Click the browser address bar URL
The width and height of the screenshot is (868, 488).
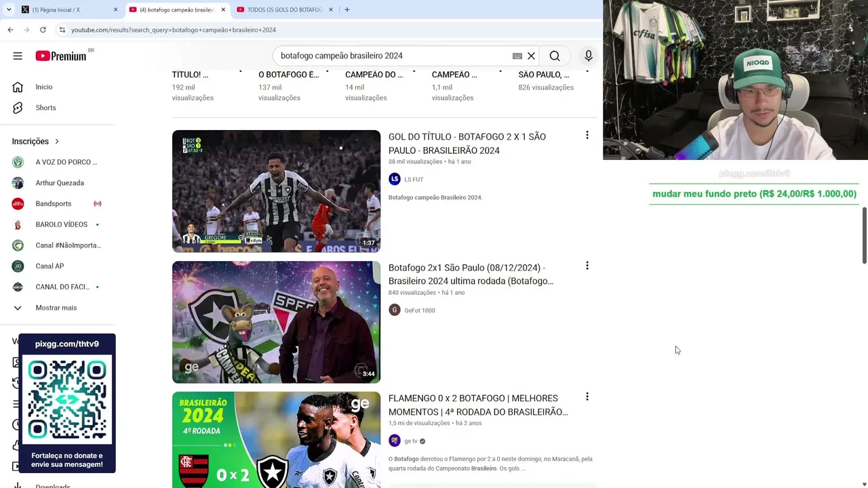[174, 30]
